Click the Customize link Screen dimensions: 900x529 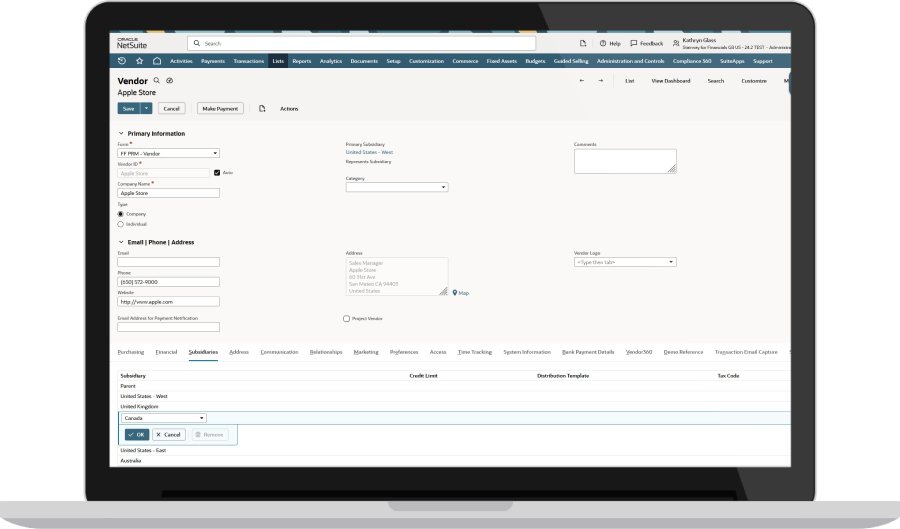754,81
